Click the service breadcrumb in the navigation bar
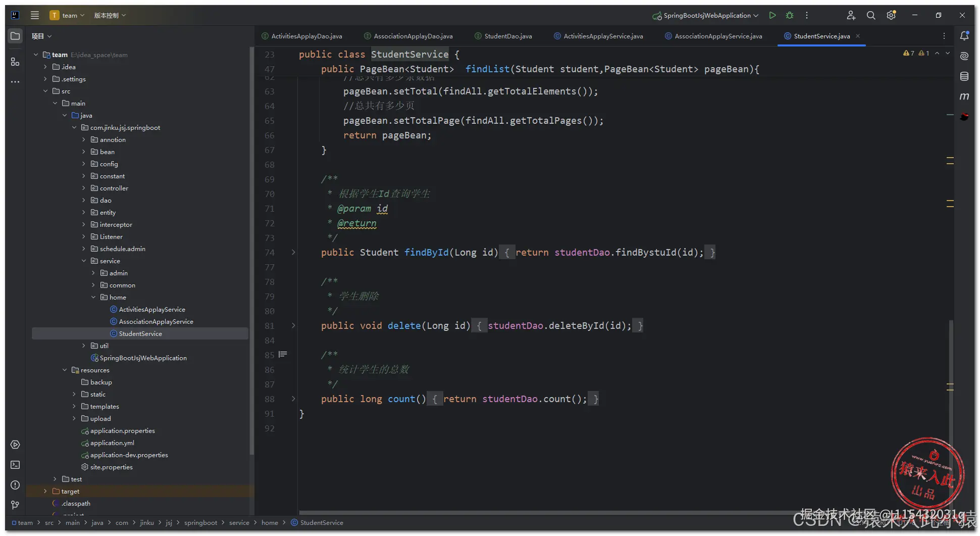Viewport: 980px width, 536px height. coord(239,523)
